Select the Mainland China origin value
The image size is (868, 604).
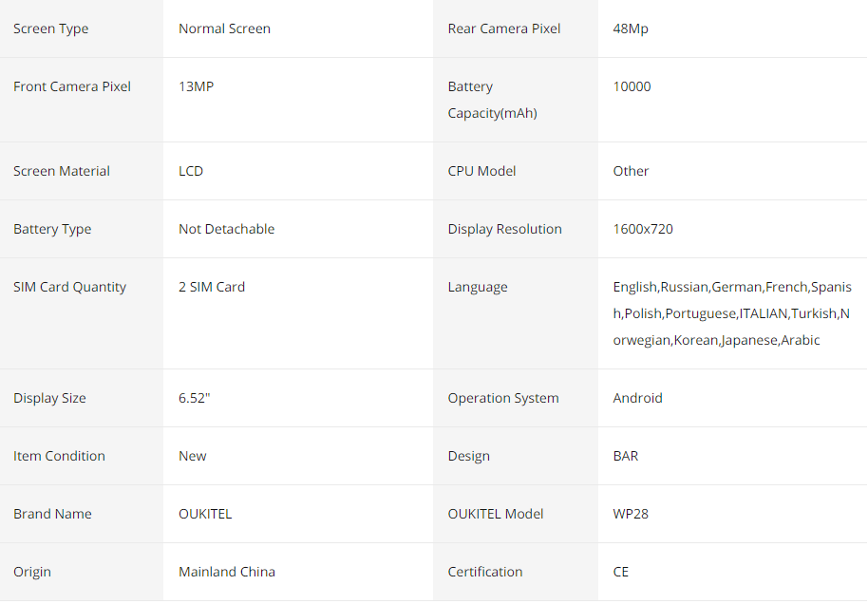click(x=226, y=572)
